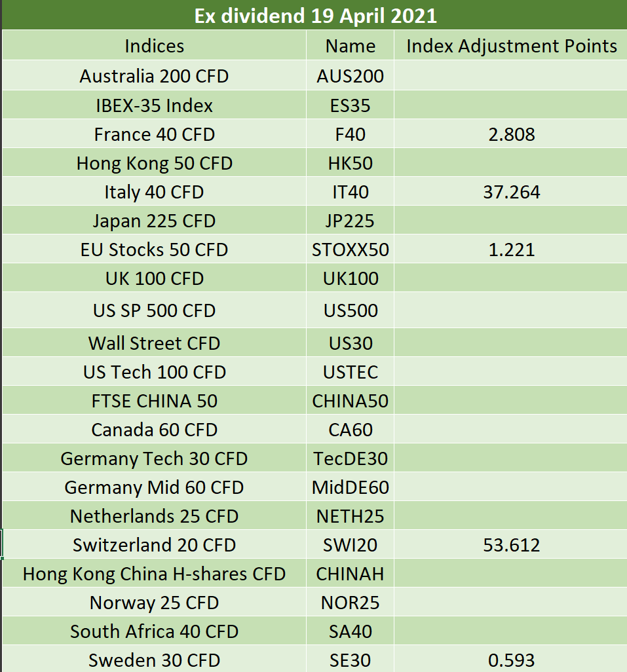Viewport: 627px width, 672px height.
Task: Select the 37.264 adjustment points cell
Action: 511,191
